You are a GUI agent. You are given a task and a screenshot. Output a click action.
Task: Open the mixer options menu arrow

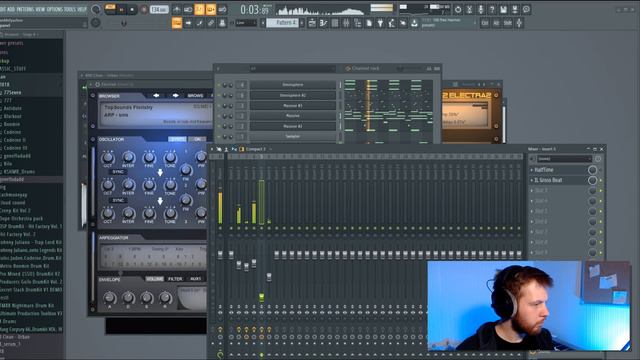pos(212,149)
